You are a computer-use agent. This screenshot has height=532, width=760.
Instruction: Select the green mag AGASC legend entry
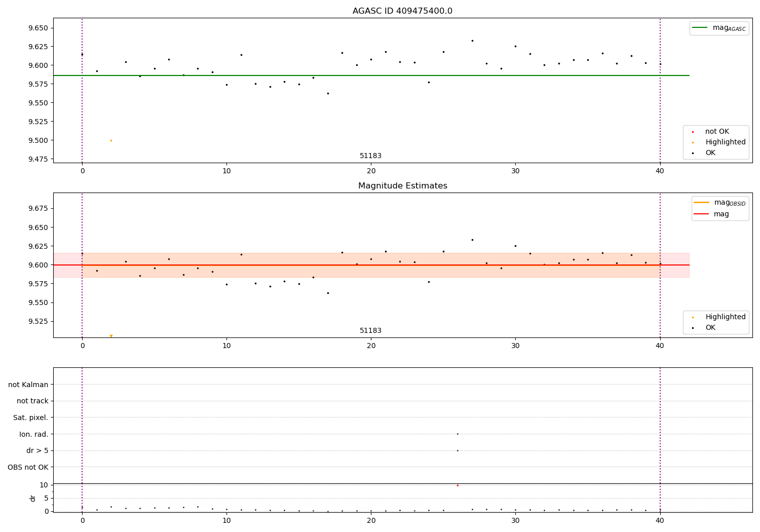click(718, 28)
